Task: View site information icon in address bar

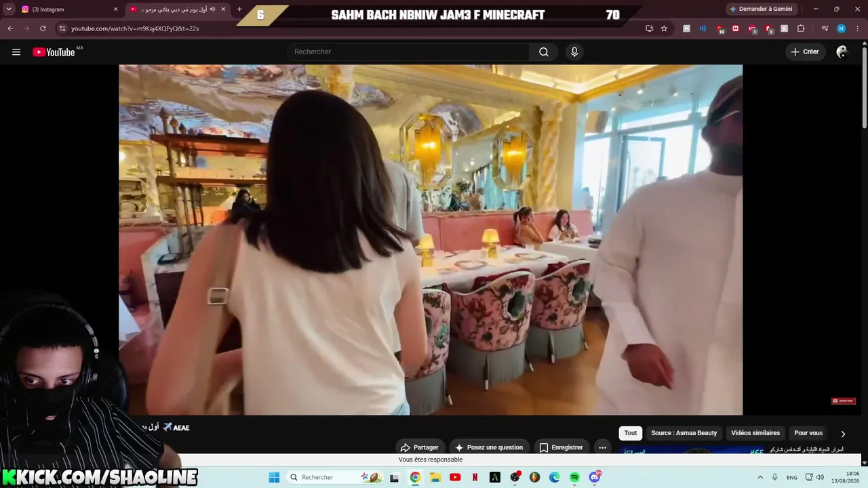Action: coord(62,28)
